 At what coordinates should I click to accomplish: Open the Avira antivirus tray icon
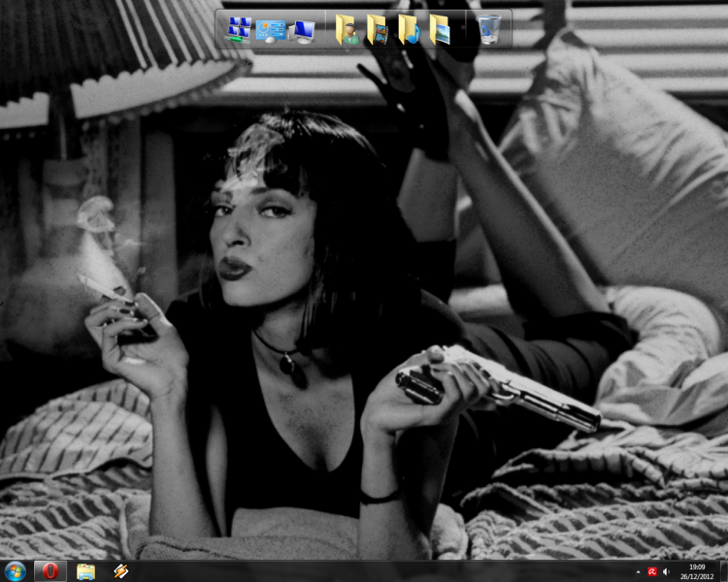pos(652,571)
